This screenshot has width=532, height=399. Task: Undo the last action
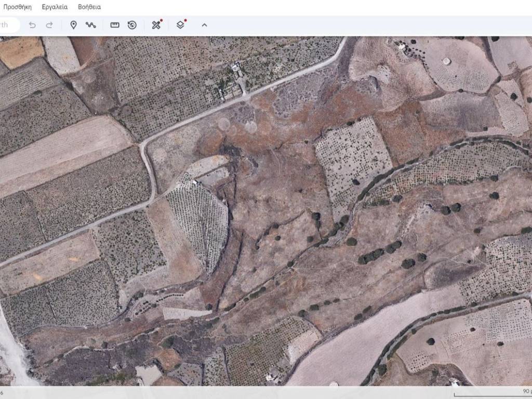point(32,25)
